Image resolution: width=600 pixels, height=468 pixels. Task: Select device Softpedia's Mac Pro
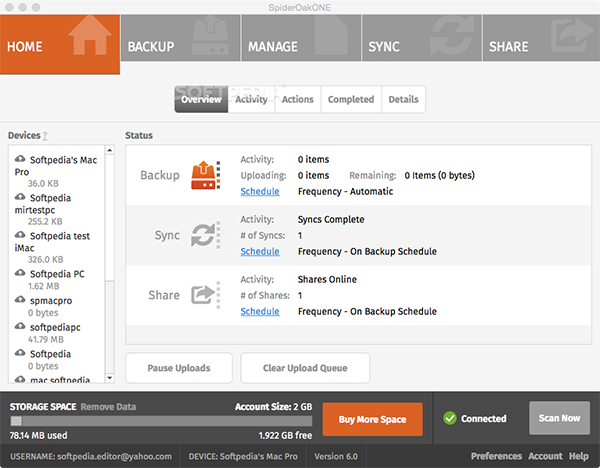[x=56, y=166]
